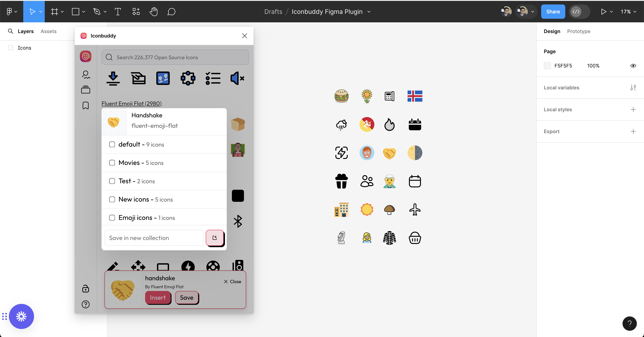Select the Text tool
This screenshot has height=337, width=644.
pos(118,11)
